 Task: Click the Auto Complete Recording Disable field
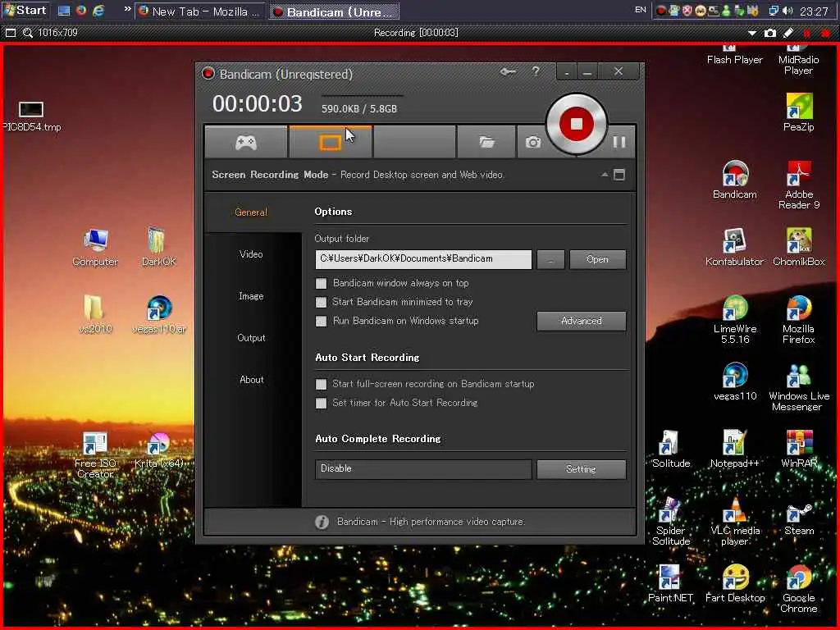(x=423, y=468)
